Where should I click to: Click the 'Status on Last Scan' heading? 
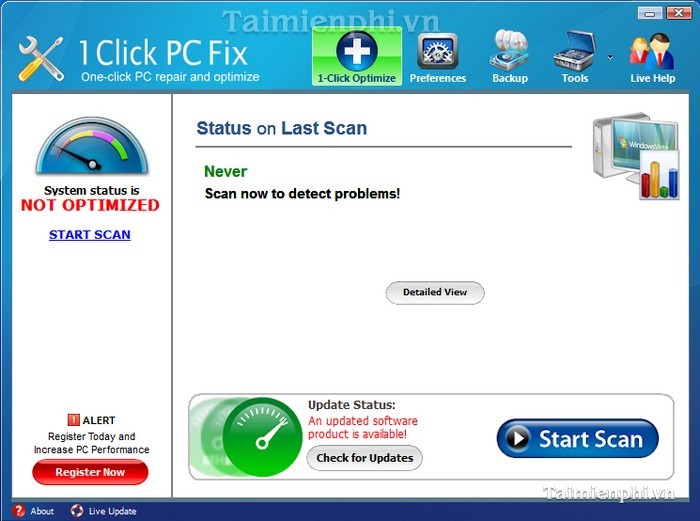tap(282, 128)
